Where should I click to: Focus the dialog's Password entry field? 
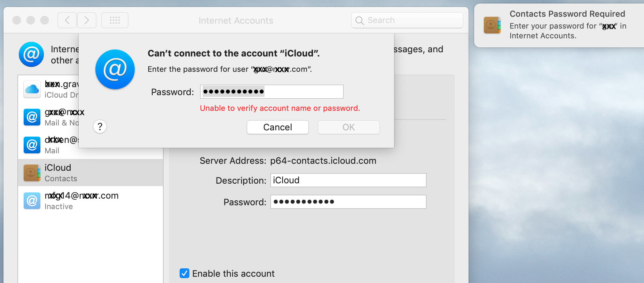click(272, 91)
